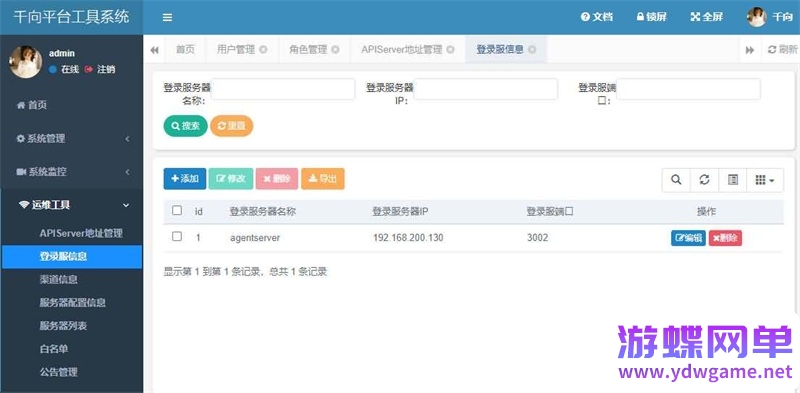The height and width of the screenshot is (393, 800).
Task: Refresh the table with the circular arrows icon
Action: pos(704,180)
